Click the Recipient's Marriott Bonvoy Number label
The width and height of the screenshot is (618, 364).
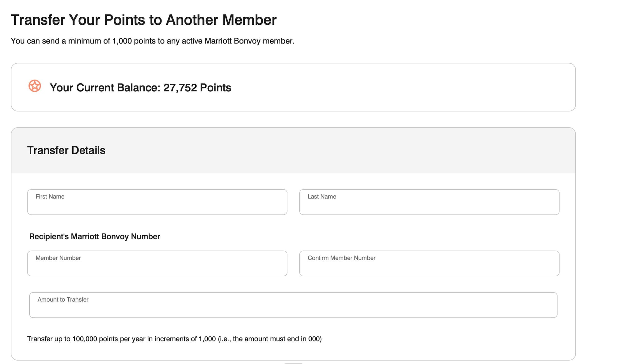coord(94,236)
